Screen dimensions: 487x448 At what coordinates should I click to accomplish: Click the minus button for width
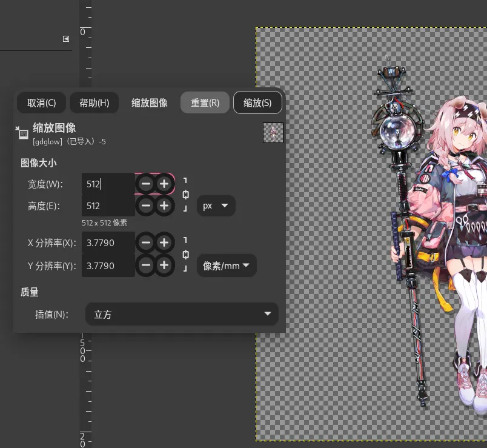tap(146, 184)
